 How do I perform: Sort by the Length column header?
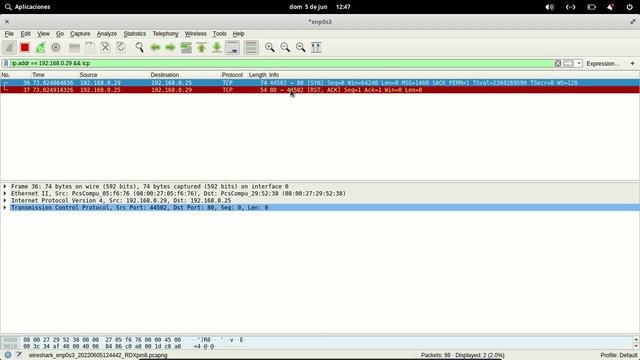point(257,75)
